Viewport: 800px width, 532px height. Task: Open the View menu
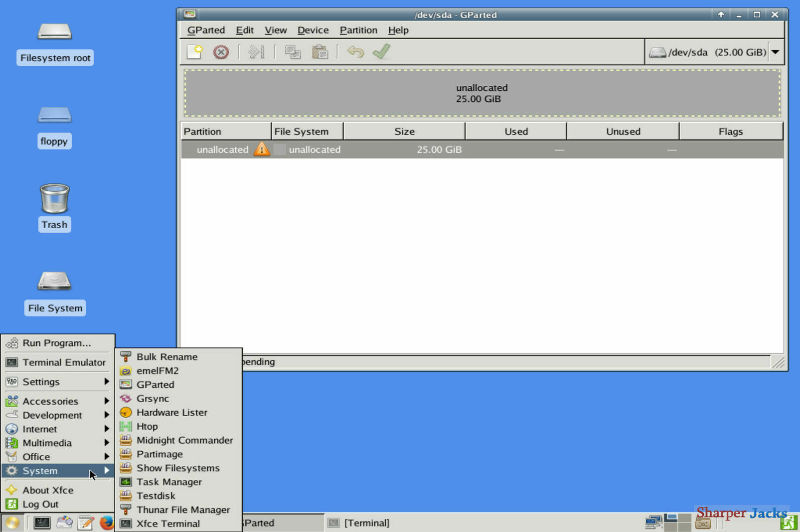click(276, 30)
